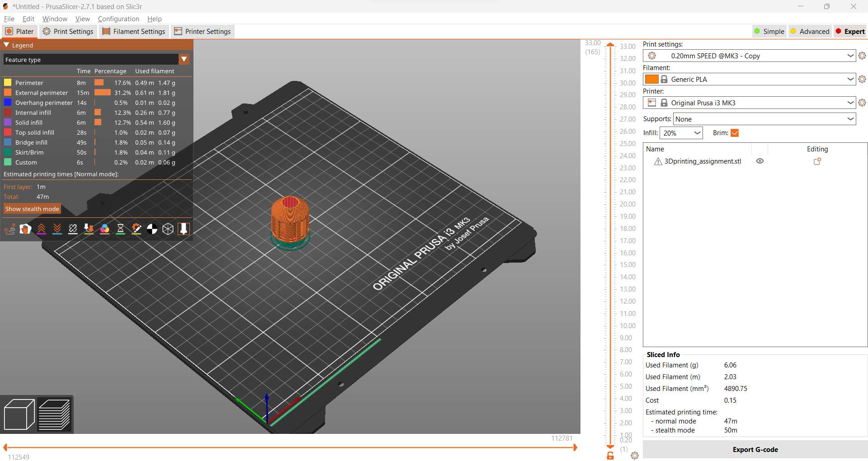Toggle retractions up-arrows icon
This screenshot has width=868, height=461.
click(x=41, y=229)
